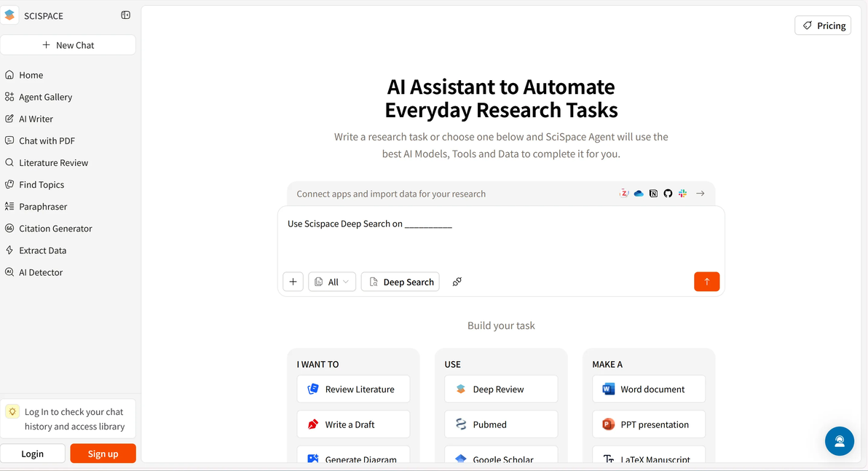This screenshot has height=471, width=868.
Task: Choose Google Scholar under USE
Action: pyautogui.click(x=501, y=455)
